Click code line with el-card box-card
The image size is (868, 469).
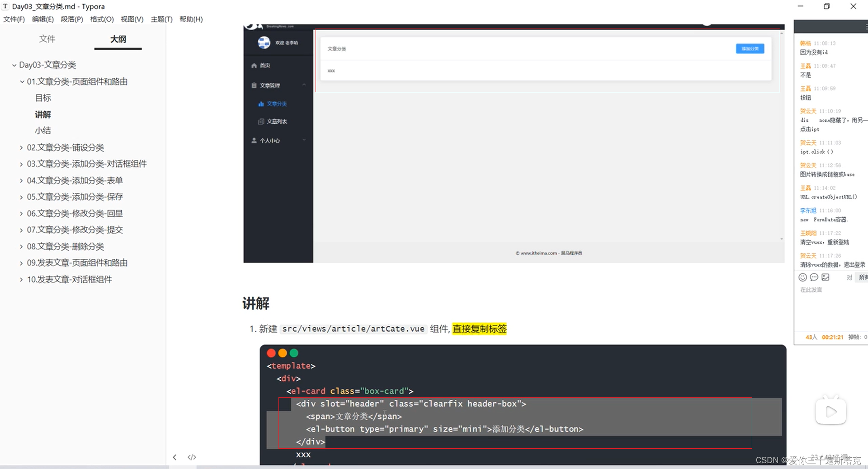(x=350, y=391)
